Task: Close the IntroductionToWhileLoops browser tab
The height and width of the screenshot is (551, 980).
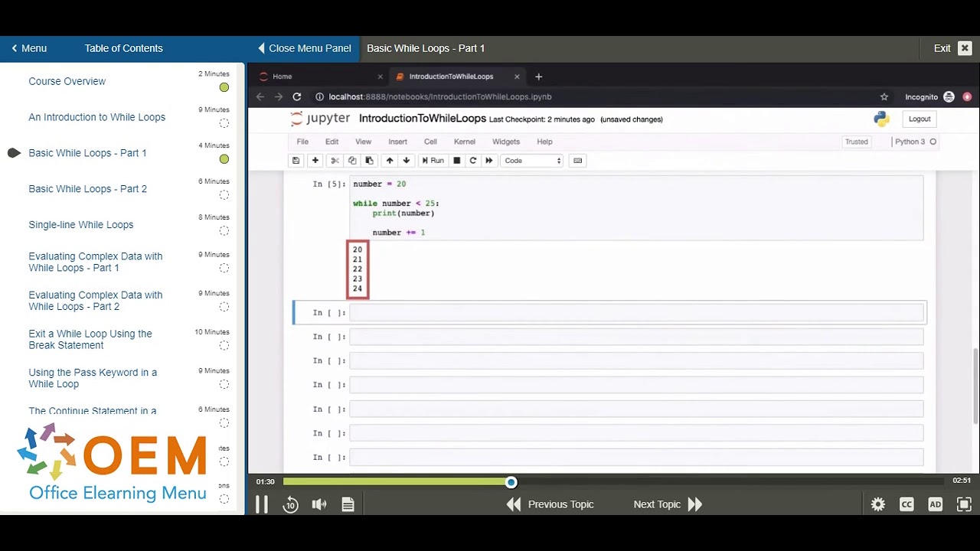Action: click(517, 77)
